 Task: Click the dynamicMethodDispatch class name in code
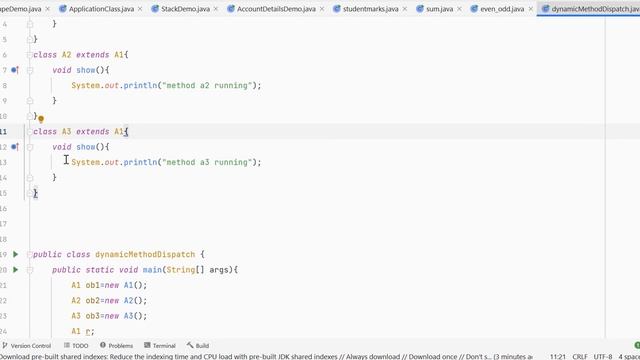point(145,255)
